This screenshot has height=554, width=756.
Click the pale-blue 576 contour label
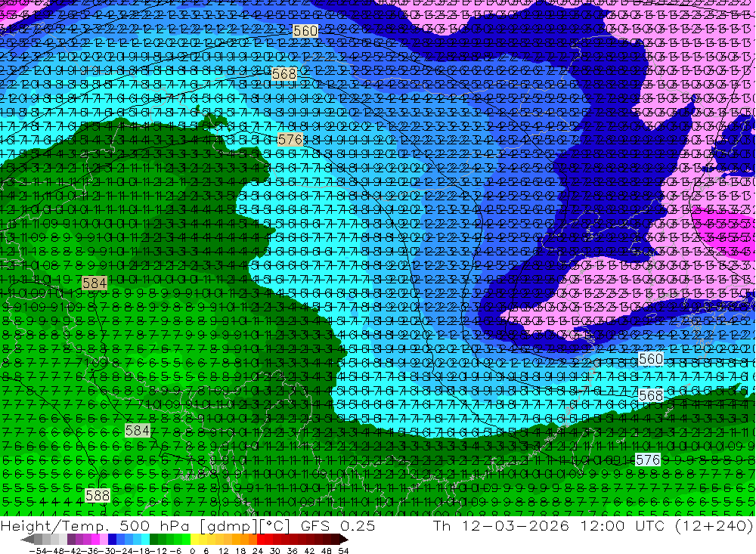click(x=648, y=460)
